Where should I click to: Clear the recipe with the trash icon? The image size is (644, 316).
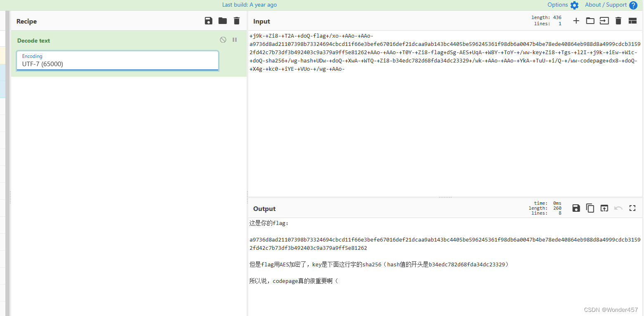[x=236, y=21]
